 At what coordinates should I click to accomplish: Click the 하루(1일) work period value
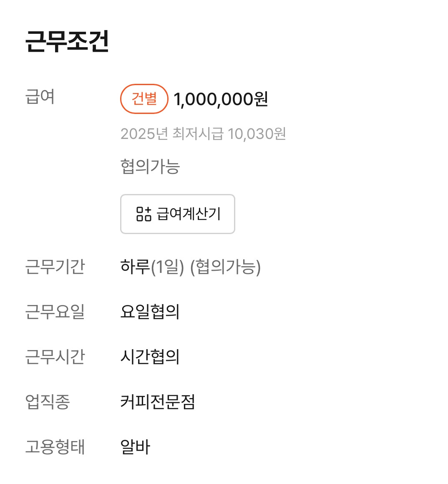point(152,267)
